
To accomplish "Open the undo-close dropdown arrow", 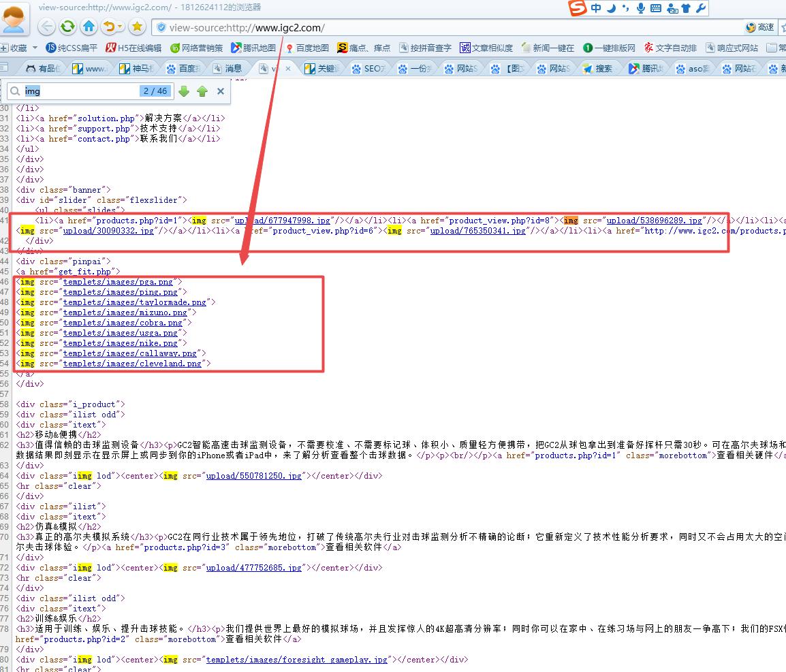I will (121, 27).
